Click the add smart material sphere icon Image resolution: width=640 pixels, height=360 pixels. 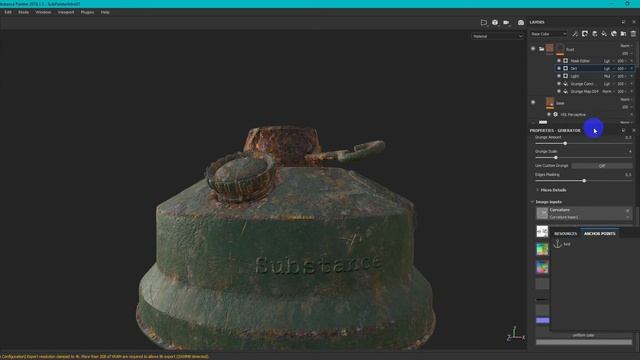(x=614, y=34)
